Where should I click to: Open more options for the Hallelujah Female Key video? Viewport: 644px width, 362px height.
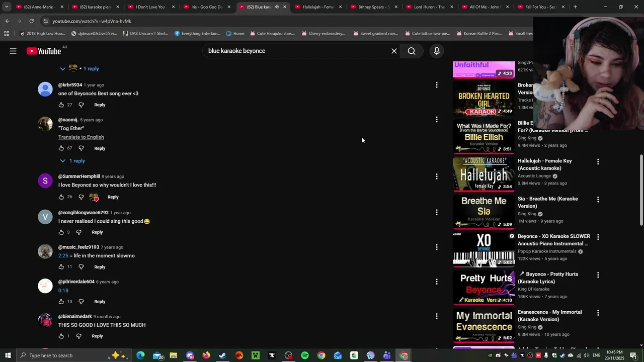pos(598,162)
